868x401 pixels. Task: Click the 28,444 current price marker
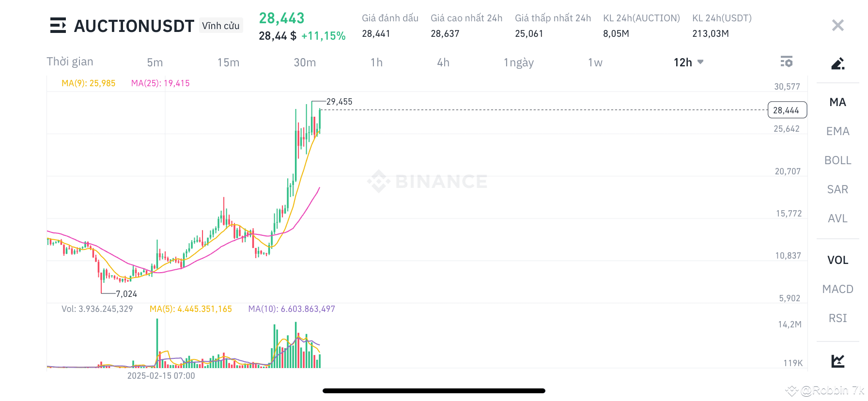[x=787, y=110]
